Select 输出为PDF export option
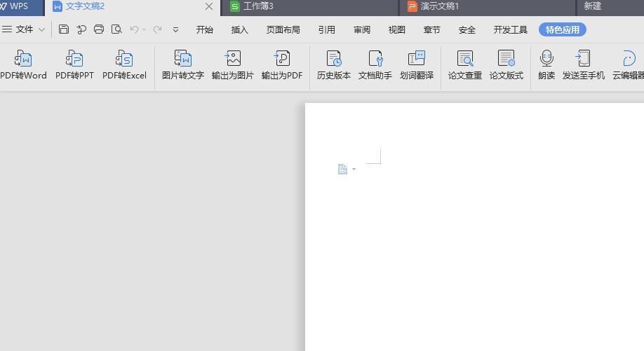The image size is (644, 351). (282, 64)
